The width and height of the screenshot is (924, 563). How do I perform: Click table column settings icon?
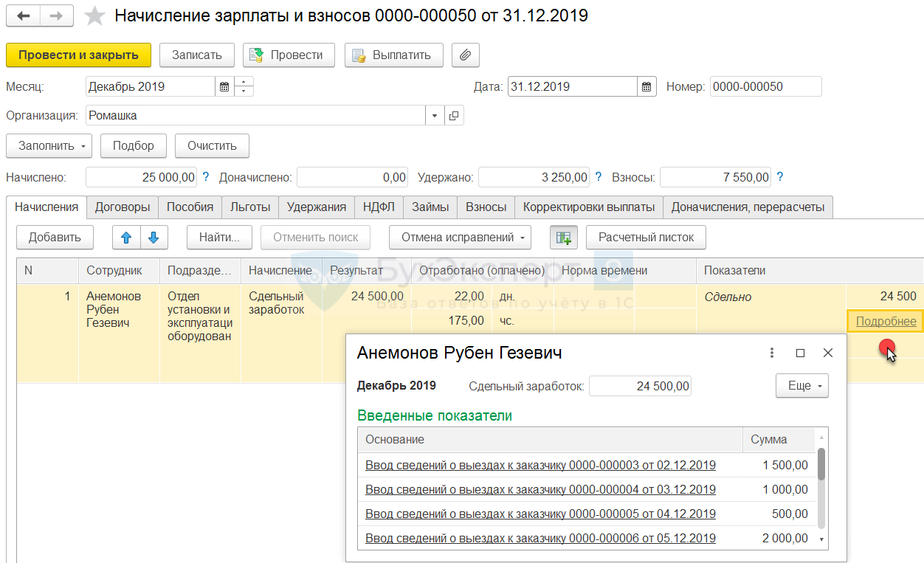click(563, 238)
